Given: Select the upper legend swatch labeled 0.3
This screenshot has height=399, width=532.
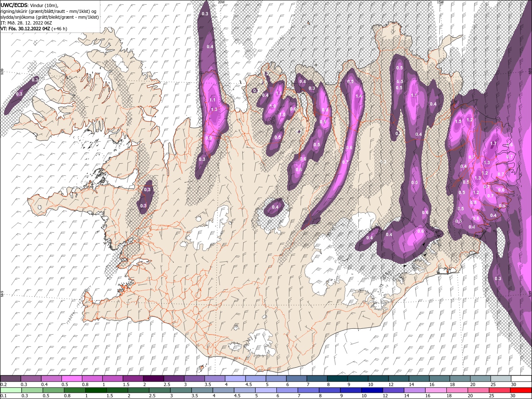Looking at the screenshot, I should (x=31, y=379).
